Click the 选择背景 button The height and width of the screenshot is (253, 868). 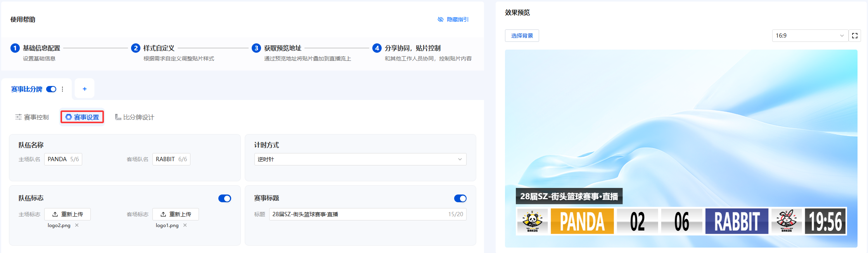522,36
